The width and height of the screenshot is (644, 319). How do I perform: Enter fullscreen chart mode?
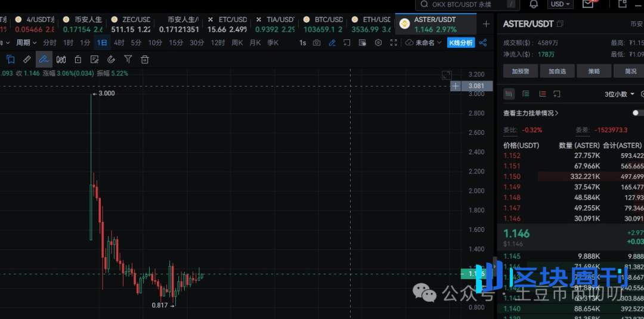394,43
